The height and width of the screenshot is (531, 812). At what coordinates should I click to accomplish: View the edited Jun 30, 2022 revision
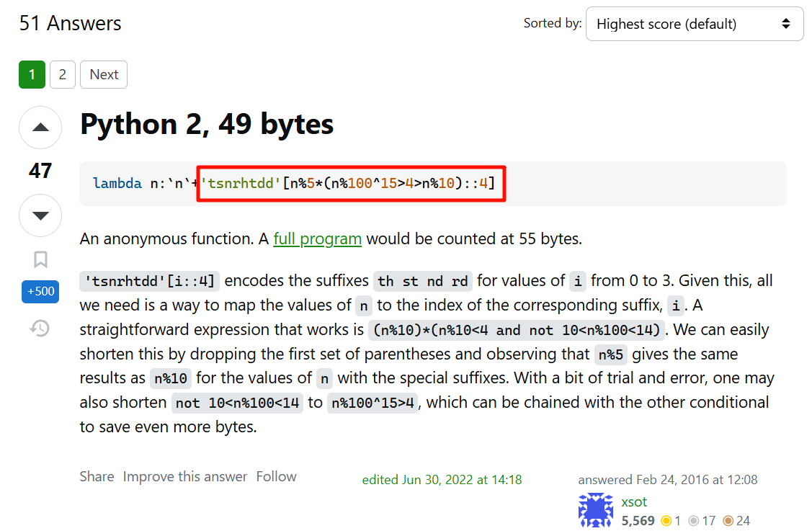click(442, 480)
